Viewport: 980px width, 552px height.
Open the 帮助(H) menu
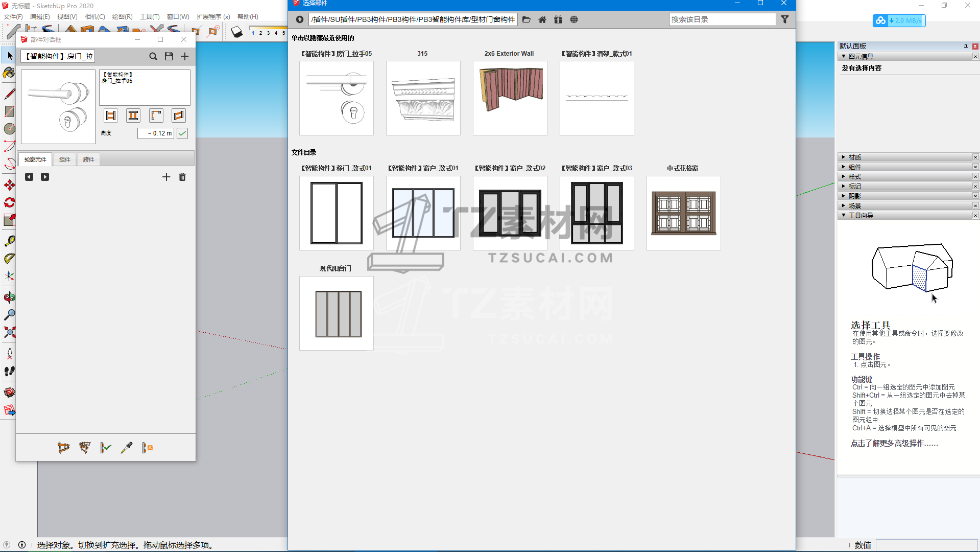point(248,17)
